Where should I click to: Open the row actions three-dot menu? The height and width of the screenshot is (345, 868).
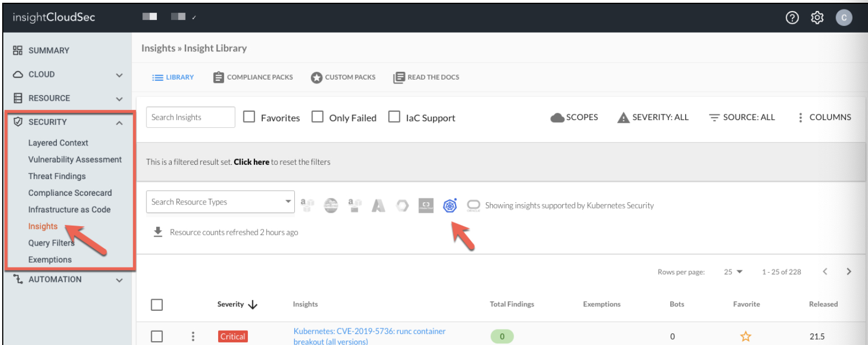[193, 336]
